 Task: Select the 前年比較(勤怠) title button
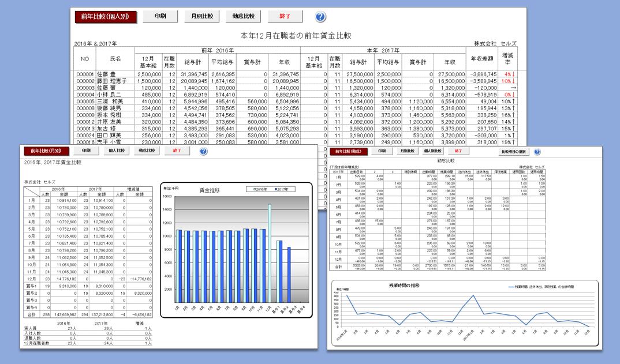pos(349,151)
